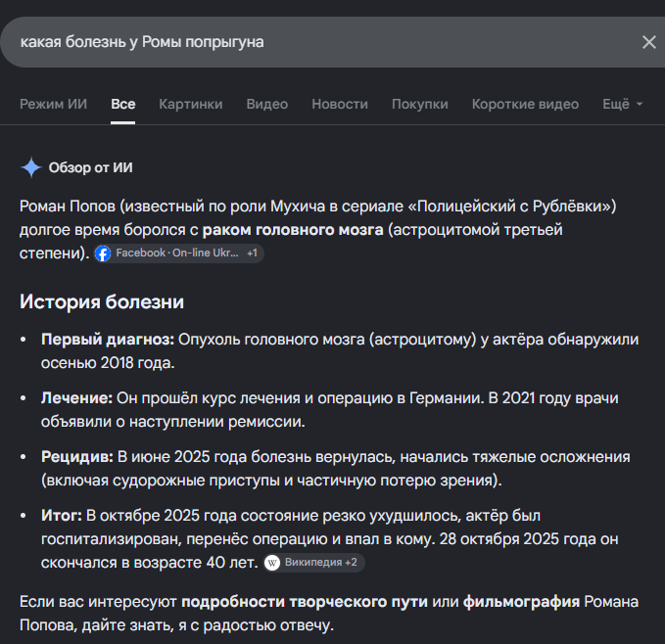The height and width of the screenshot is (644, 665).
Task: Click the Обзор от ИИ heading
Action: point(90,167)
